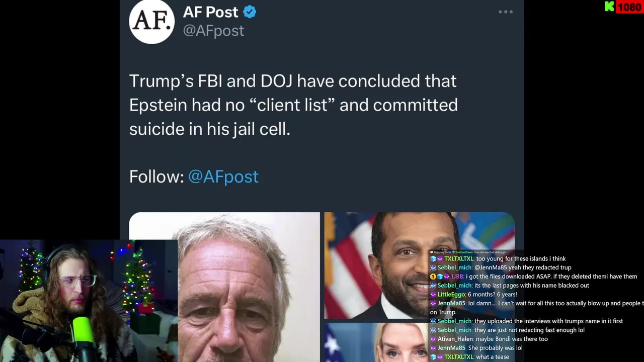Click the AF Post profile avatar logo

(151, 22)
